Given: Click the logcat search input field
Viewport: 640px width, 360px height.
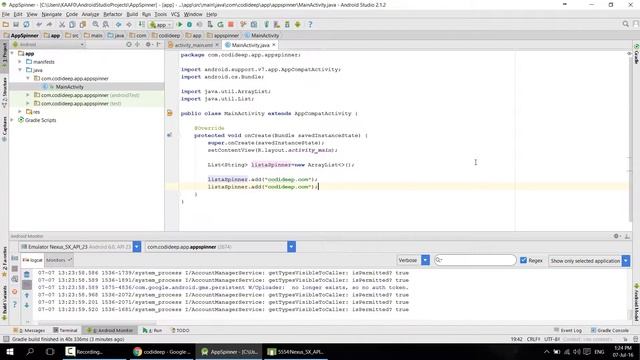Looking at the screenshot, I should [x=475, y=260].
